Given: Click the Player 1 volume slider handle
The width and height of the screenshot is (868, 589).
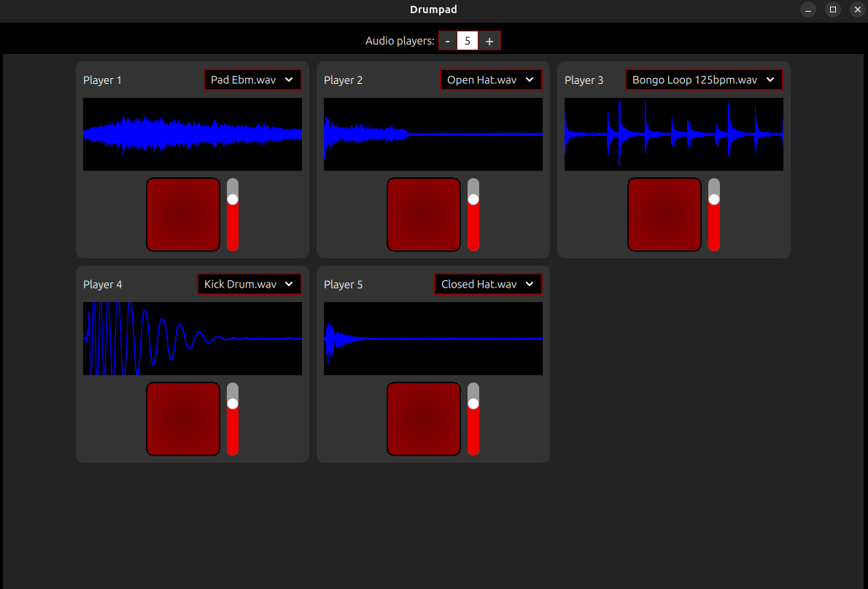Looking at the screenshot, I should [x=233, y=199].
